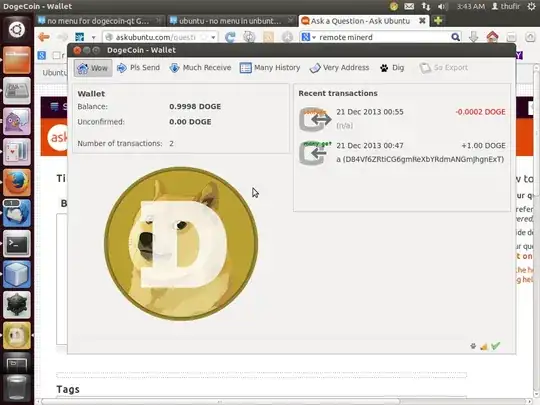Click the 0.00 DOGE unconfirmed value
This screenshot has height=405, width=540.
point(190,122)
